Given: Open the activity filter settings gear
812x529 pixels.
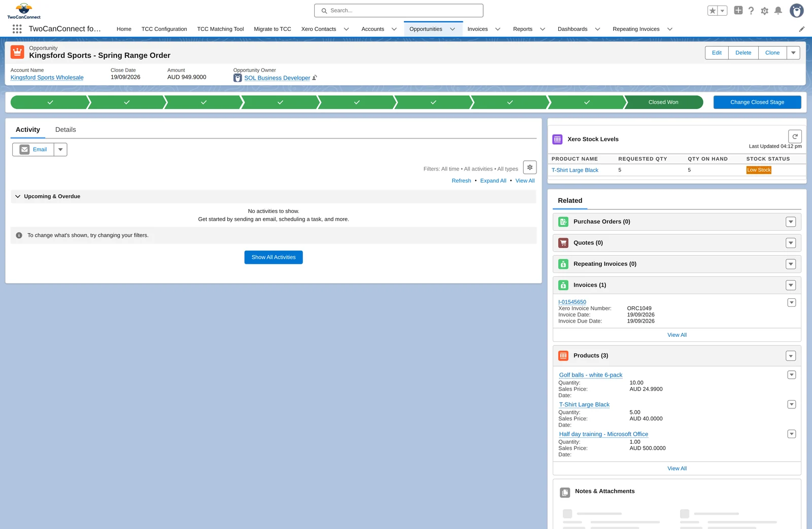Looking at the screenshot, I should tap(530, 167).
